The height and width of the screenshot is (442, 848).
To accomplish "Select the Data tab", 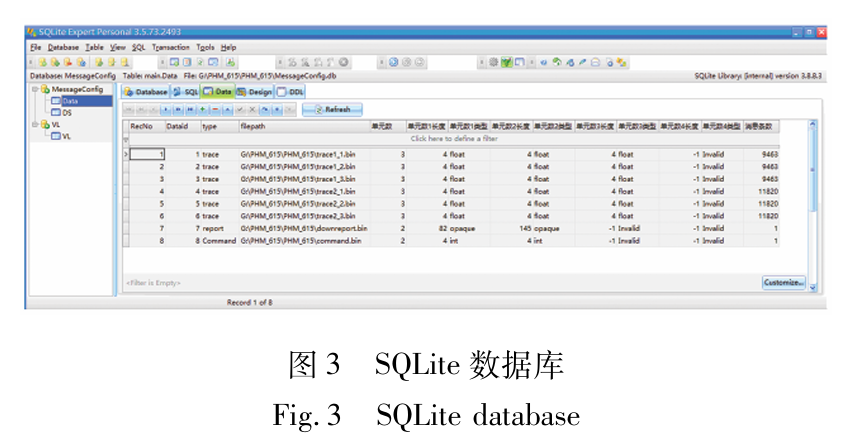I will [x=217, y=92].
